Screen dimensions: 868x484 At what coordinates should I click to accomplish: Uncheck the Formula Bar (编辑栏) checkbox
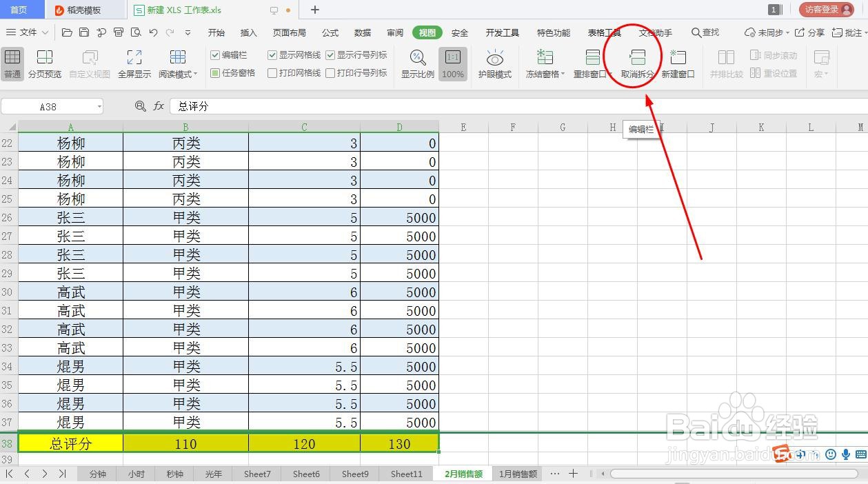pyautogui.click(x=216, y=55)
